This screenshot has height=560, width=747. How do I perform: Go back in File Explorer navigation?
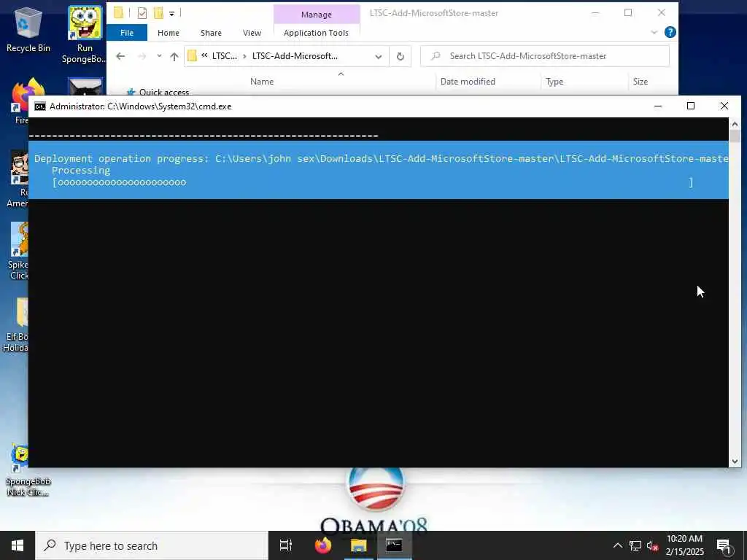click(x=120, y=56)
